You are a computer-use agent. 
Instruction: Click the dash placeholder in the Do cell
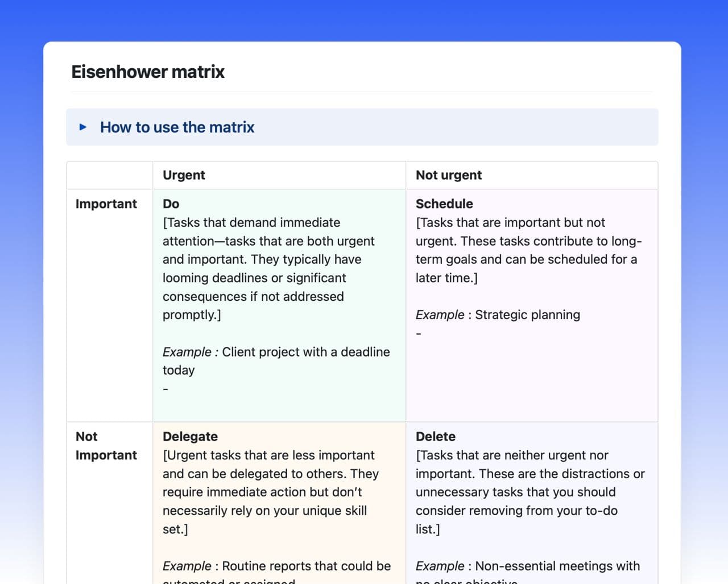pyautogui.click(x=166, y=390)
